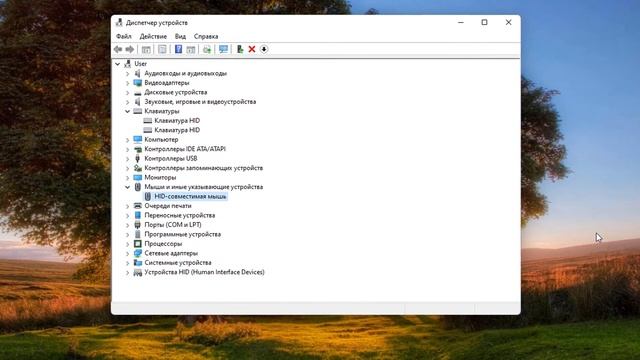Expand Аудиовходы и аудиовыходы category
This screenshot has width=640, height=360.
(127, 73)
